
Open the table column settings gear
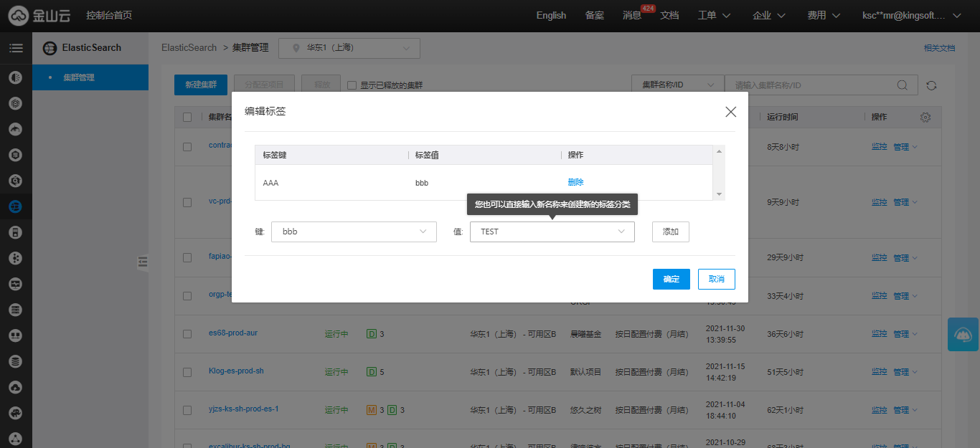[x=925, y=118]
